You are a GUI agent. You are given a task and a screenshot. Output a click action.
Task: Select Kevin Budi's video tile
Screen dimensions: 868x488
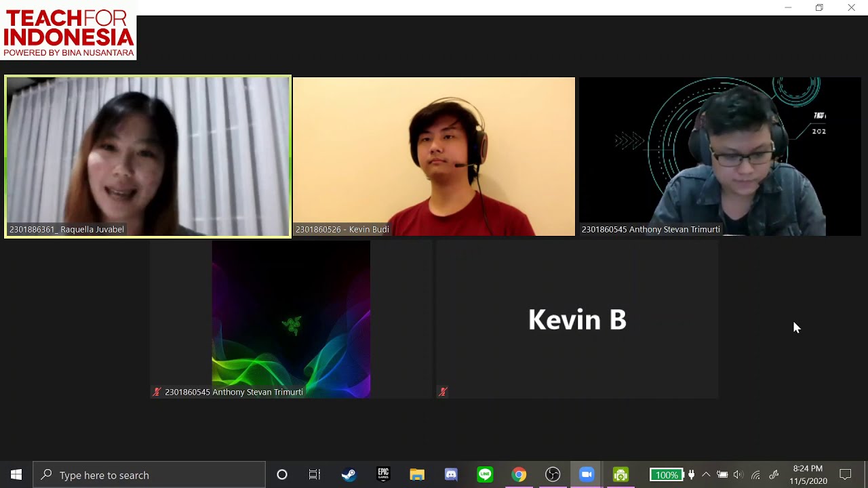[x=434, y=157]
